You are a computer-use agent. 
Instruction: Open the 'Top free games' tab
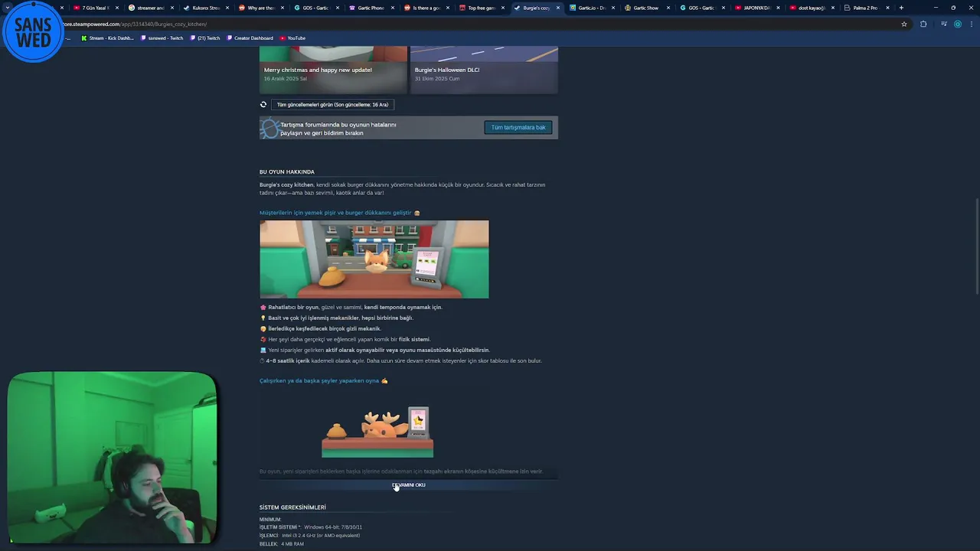(479, 8)
